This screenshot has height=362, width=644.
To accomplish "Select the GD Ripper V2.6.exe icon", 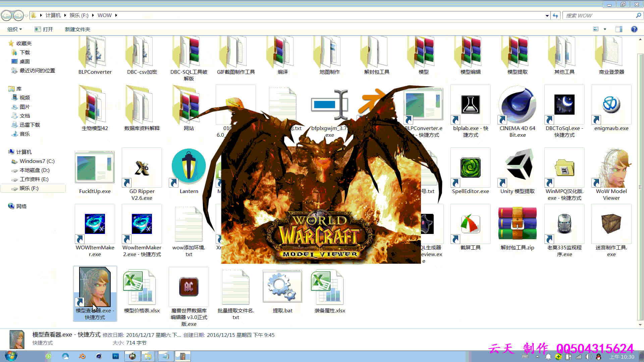I will pos(142,168).
